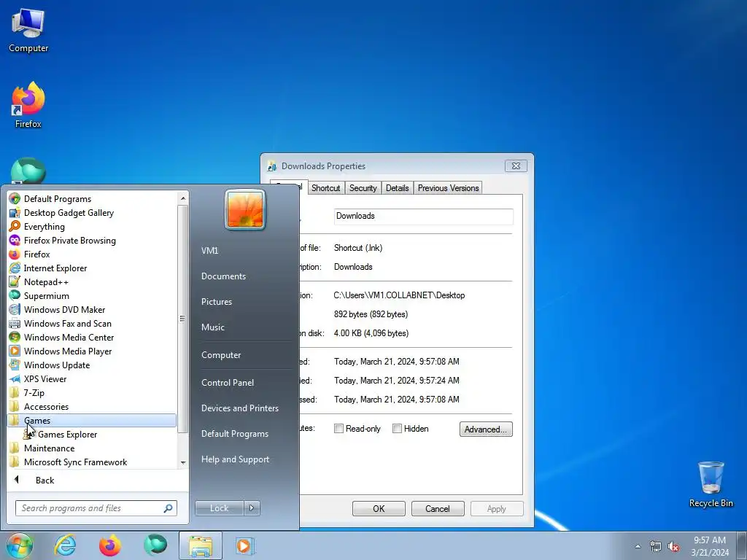Screen dimensions: 747x560
Task: Click the Search programs and files box
Action: click(96, 508)
